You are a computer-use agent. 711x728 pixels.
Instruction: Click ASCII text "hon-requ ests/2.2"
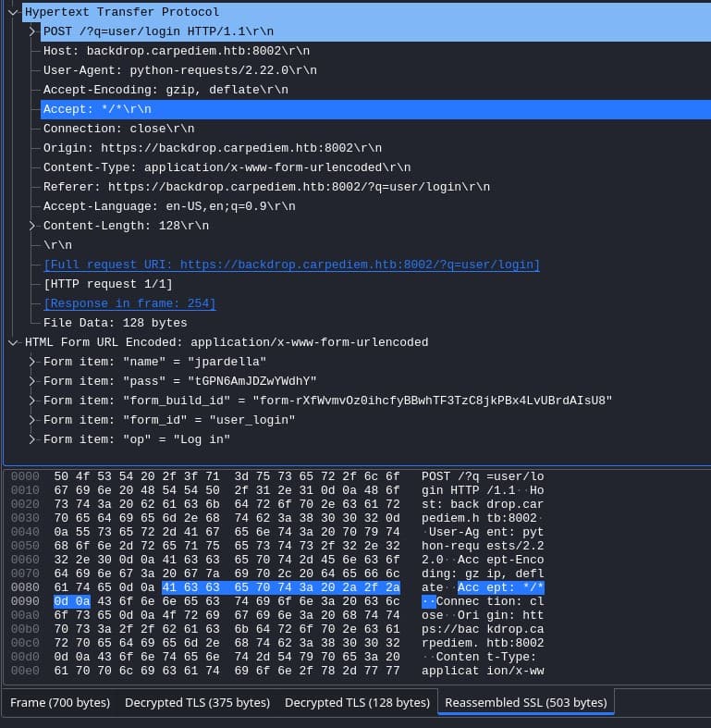coord(483,546)
